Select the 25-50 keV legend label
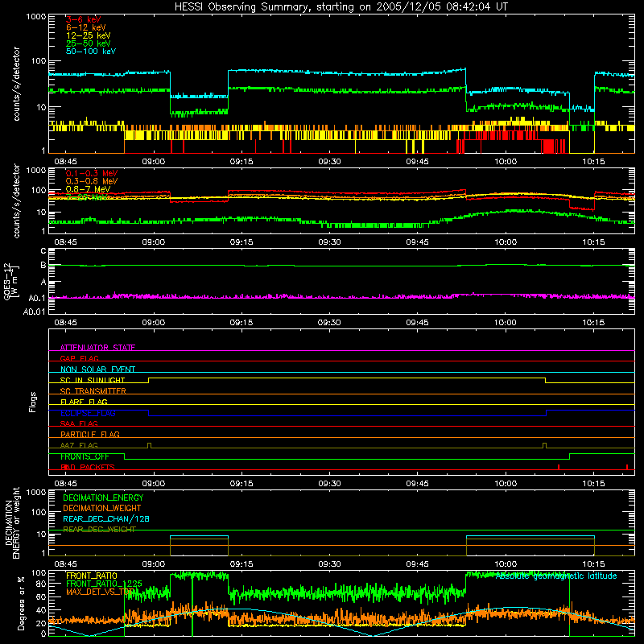The image size is (644, 644). [89, 43]
